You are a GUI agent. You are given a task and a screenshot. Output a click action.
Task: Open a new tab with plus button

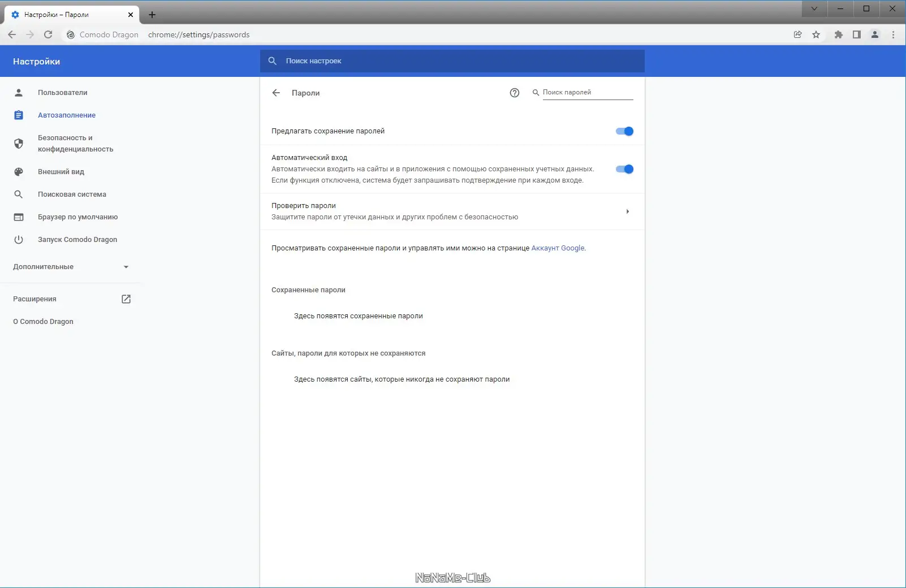tap(152, 15)
